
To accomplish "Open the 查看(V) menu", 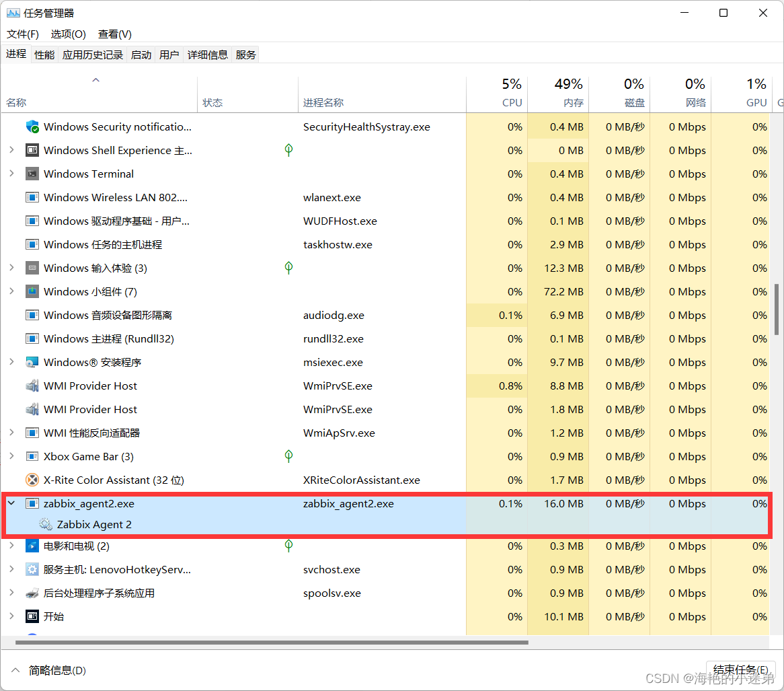I will [114, 34].
